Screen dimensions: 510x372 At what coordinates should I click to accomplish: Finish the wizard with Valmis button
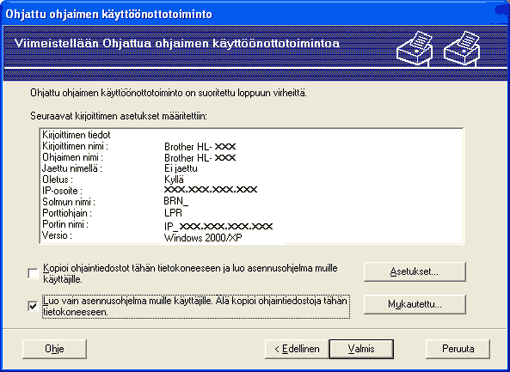(x=361, y=349)
